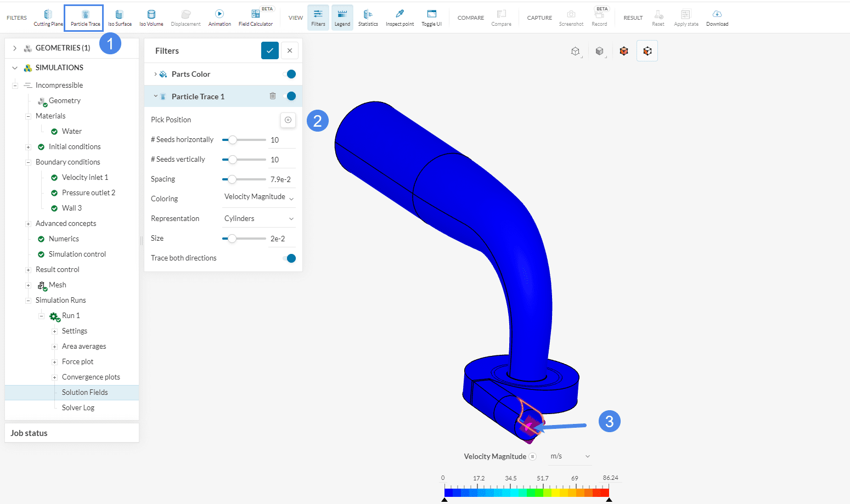The height and width of the screenshot is (504, 850).
Task: Select the Cutting Plane filter tool
Action: pos(48,18)
